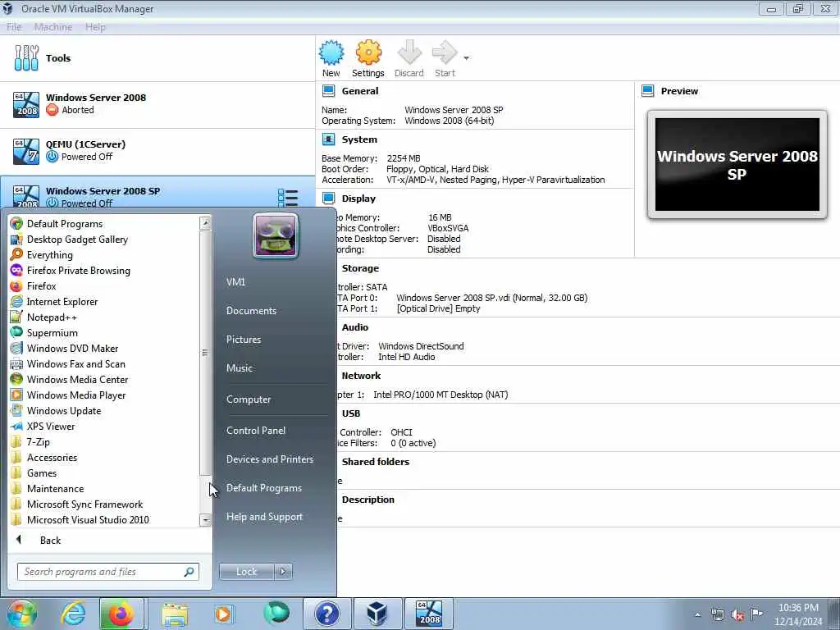Select the Tools item in VirtualBox
Screen dimensions: 840x630
coord(157,58)
